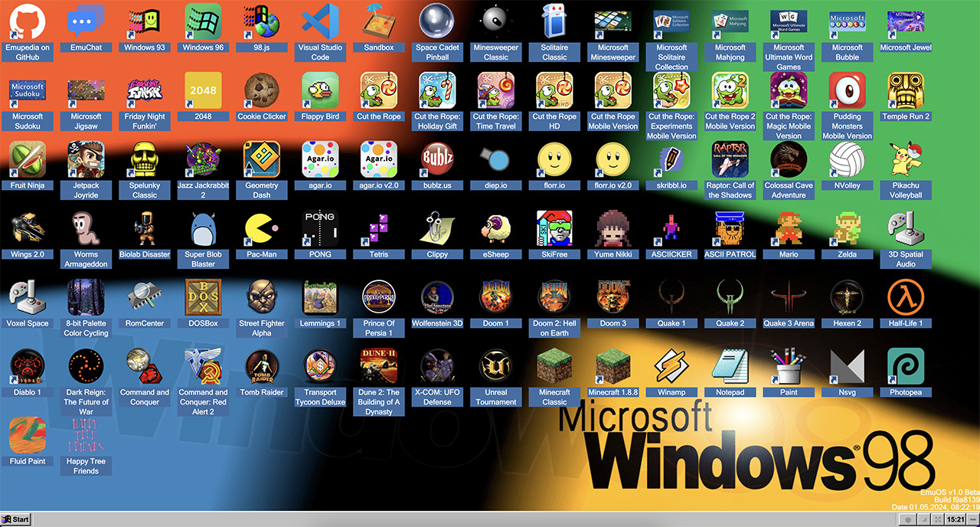Launch Pikachu Volleyball
The width and height of the screenshot is (980, 527).
906,159
